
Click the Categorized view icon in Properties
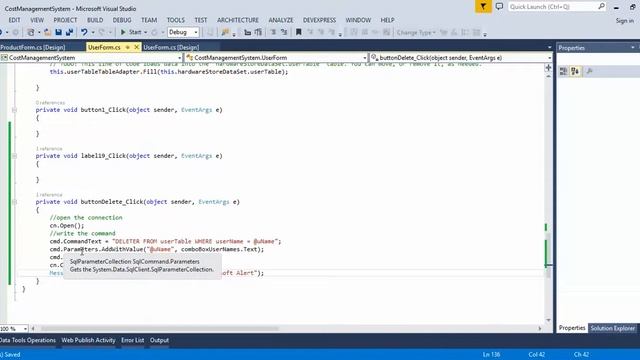(x=563, y=71)
